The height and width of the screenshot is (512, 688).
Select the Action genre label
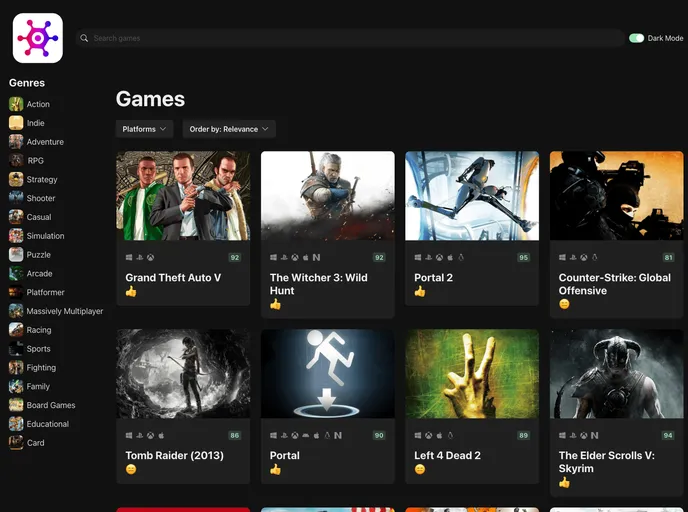[38, 104]
